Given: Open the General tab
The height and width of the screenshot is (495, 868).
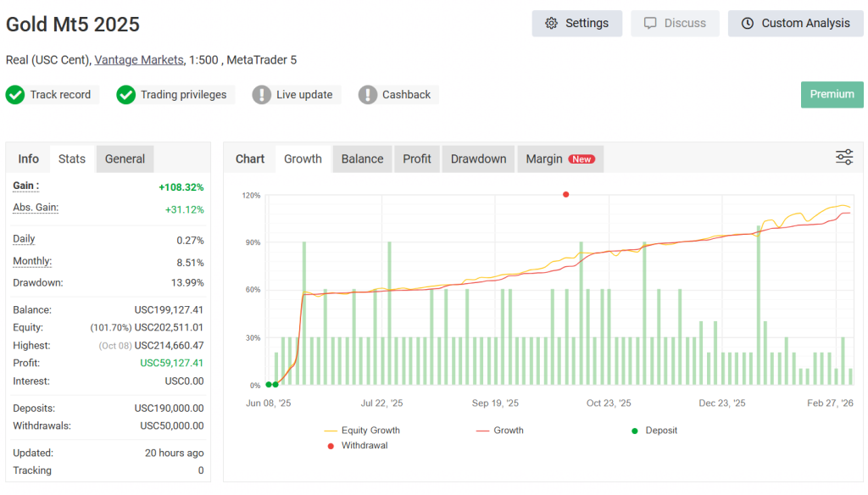Looking at the screenshot, I should [125, 159].
